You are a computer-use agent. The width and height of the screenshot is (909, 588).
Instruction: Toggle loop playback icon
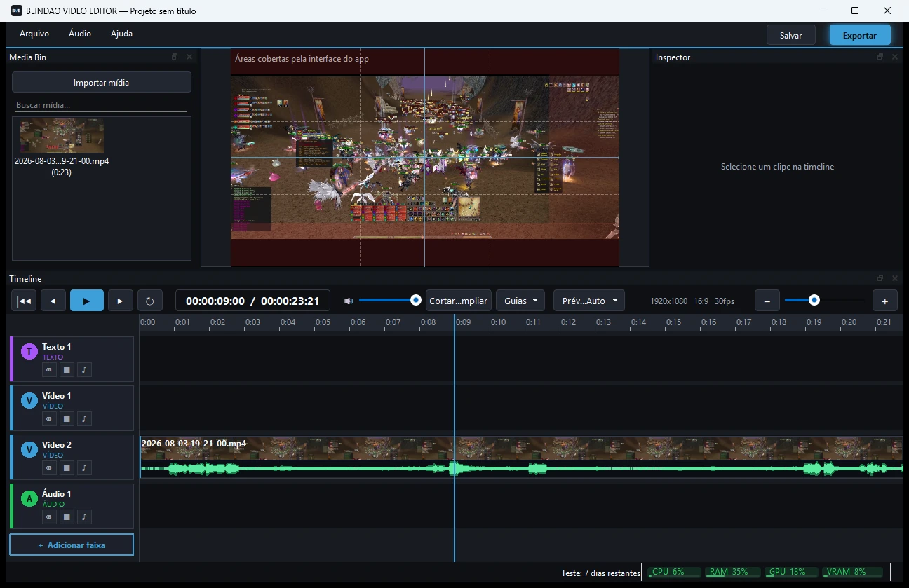click(149, 301)
